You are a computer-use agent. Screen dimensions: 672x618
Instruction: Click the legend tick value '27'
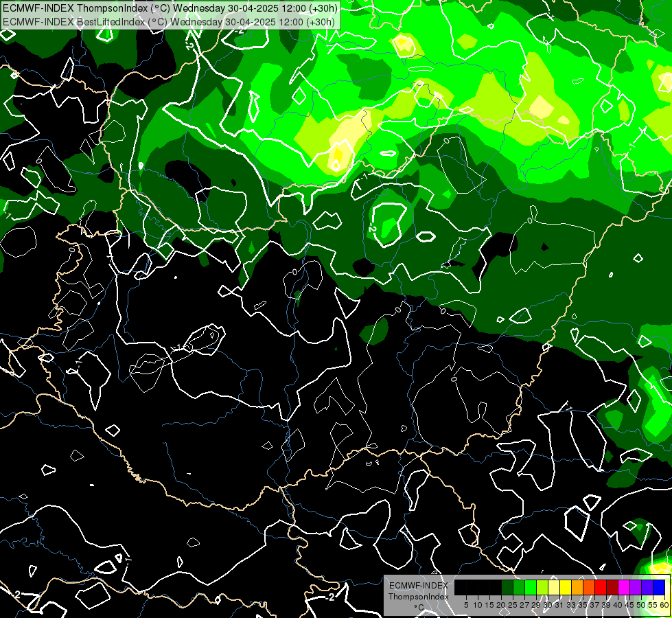[x=524, y=605]
